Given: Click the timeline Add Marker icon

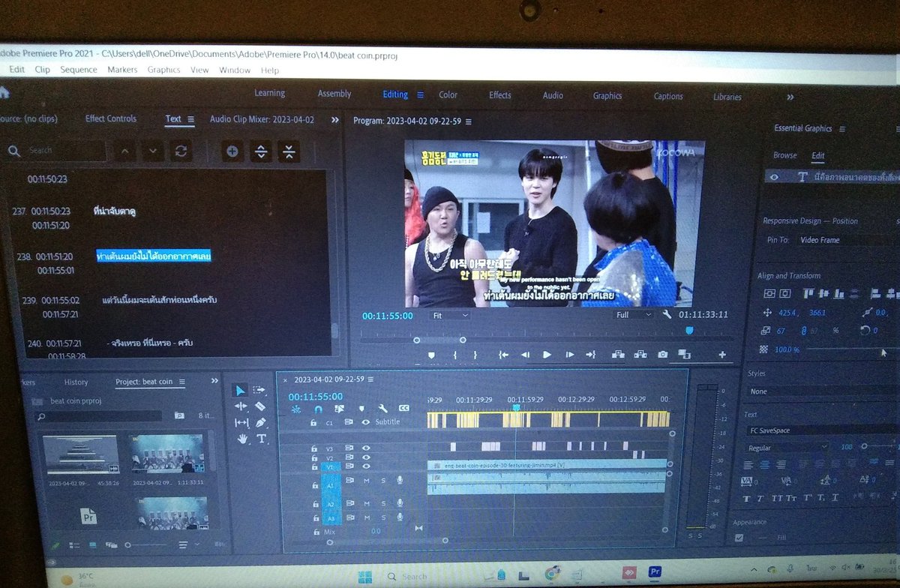Looking at the screenshot, I should (361, 409).
